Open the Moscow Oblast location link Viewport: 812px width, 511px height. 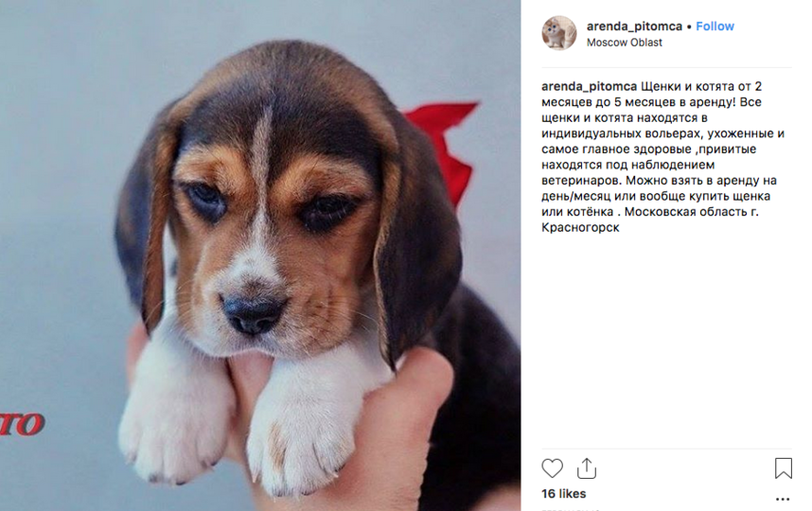click(x=624, y=43)
